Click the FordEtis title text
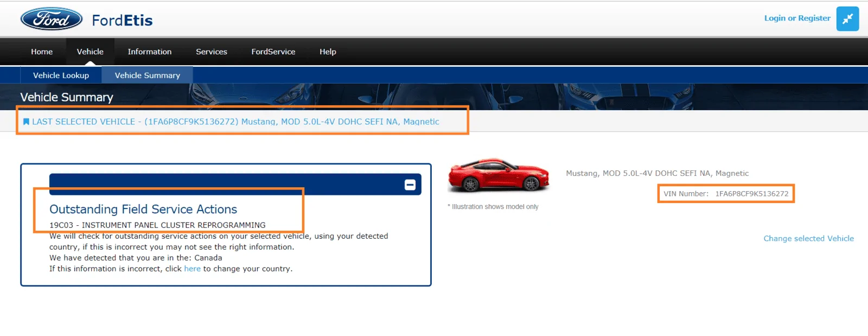 tap(122, 21)
